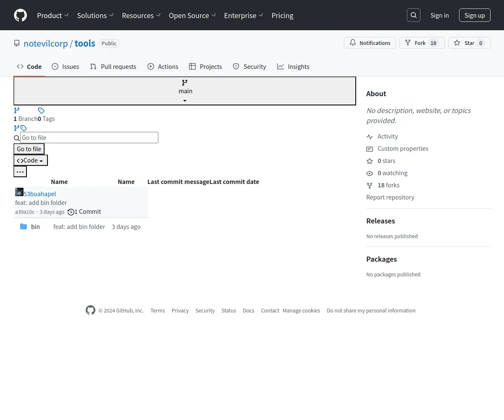Open the bin folder name link
The width and height of the screenshot is (504, 420).
(x=35, y=227)
